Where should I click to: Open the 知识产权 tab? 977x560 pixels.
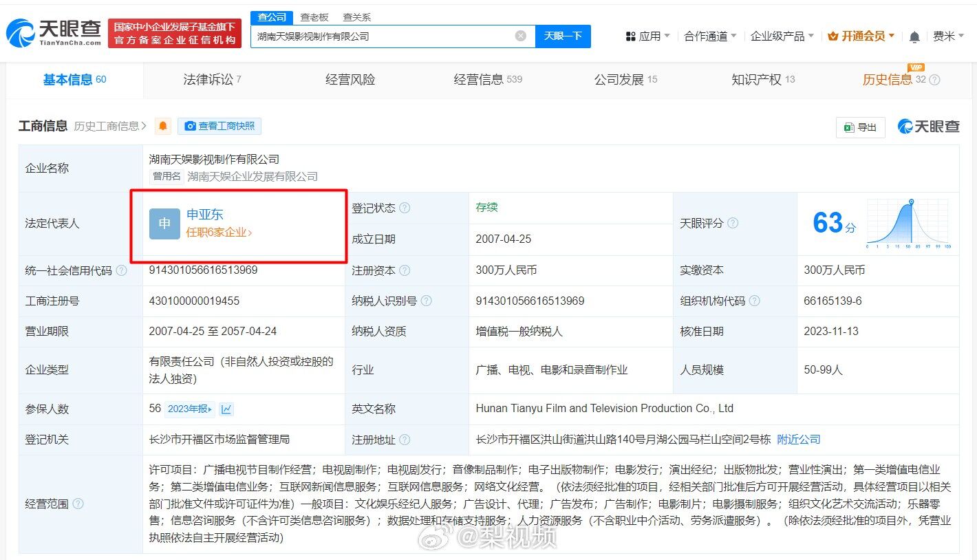click(762, 80)
